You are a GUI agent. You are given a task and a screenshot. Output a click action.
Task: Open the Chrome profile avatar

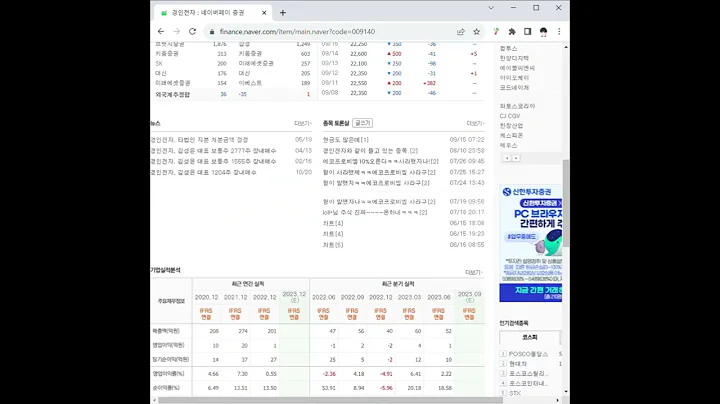544,32
